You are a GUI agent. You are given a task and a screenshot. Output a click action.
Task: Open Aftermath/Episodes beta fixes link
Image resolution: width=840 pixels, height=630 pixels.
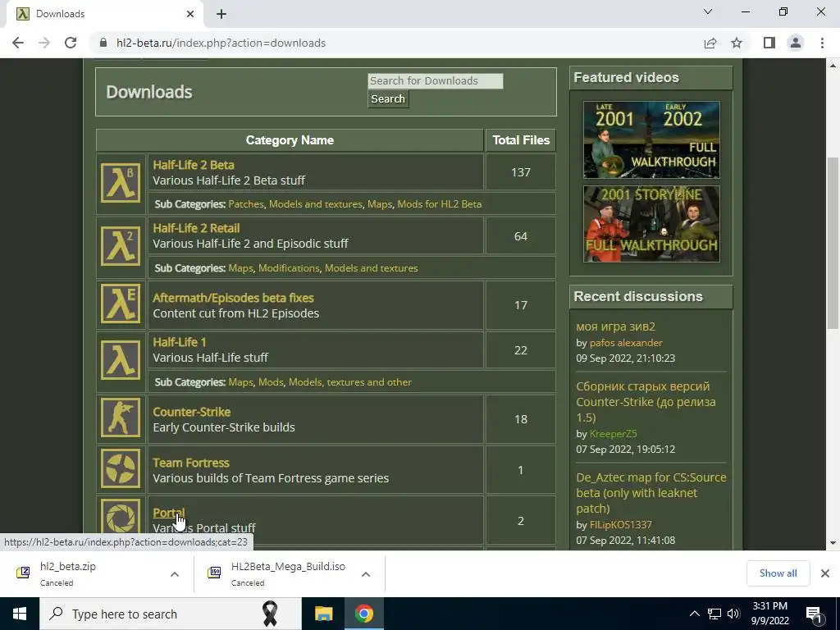point(233,298)
